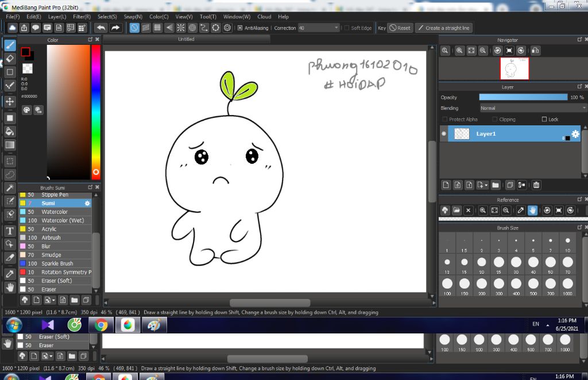This screenshot has width=588, height=380.
Task: Open the Filter(R) menu
Action: point(82,17)
